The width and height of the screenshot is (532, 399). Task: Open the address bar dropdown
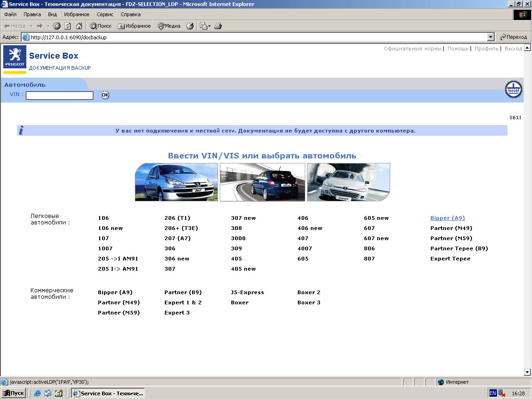pos(491,37)
